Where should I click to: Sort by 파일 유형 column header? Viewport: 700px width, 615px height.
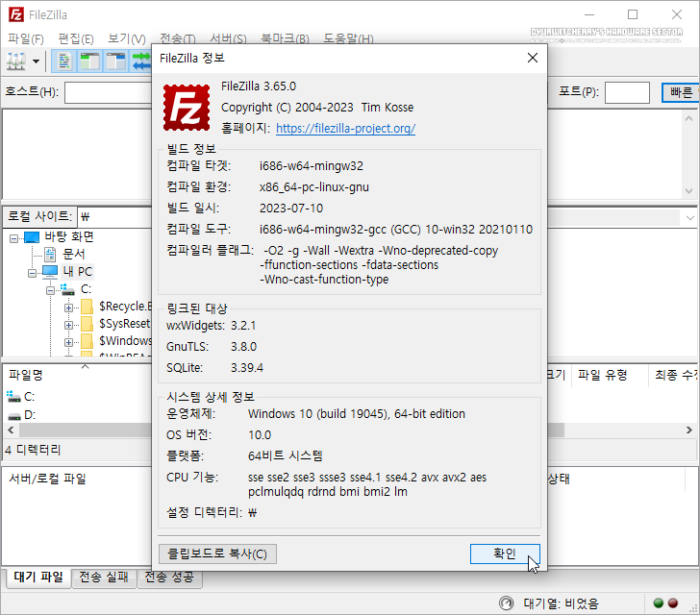[x=603, y=375]
